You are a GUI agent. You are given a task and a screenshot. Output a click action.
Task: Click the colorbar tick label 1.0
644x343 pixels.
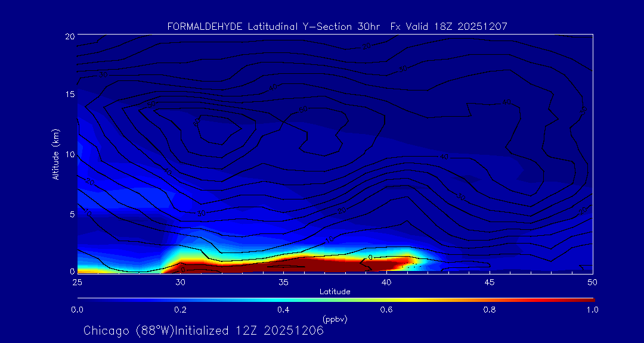(x=592, y=310)
